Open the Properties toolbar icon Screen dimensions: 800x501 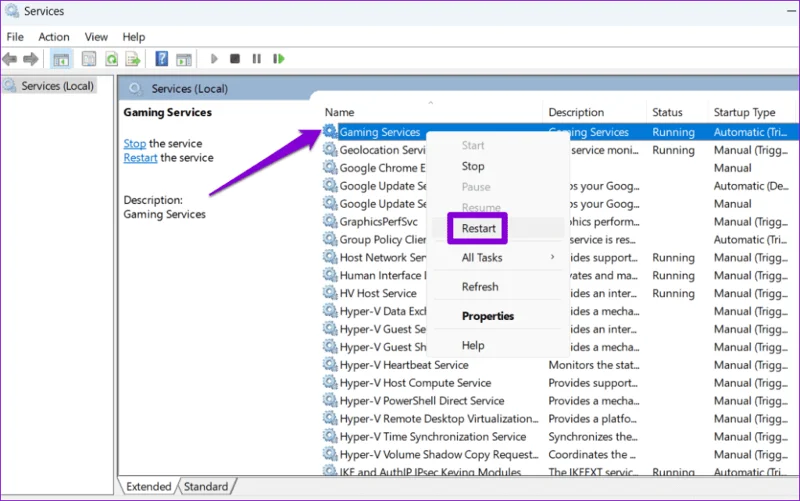(89, 59)
